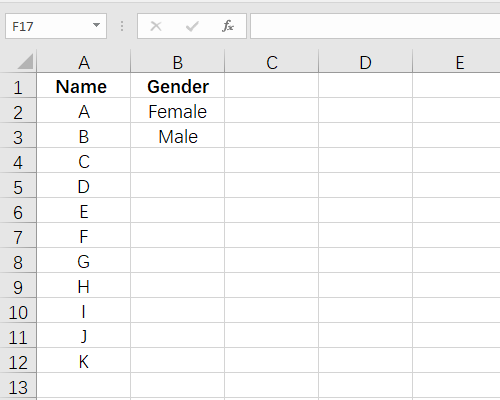The height and width of the screenshot is (400, 500).
Task: Click the Select All corner triangle
Action: (x=25, y=61)
